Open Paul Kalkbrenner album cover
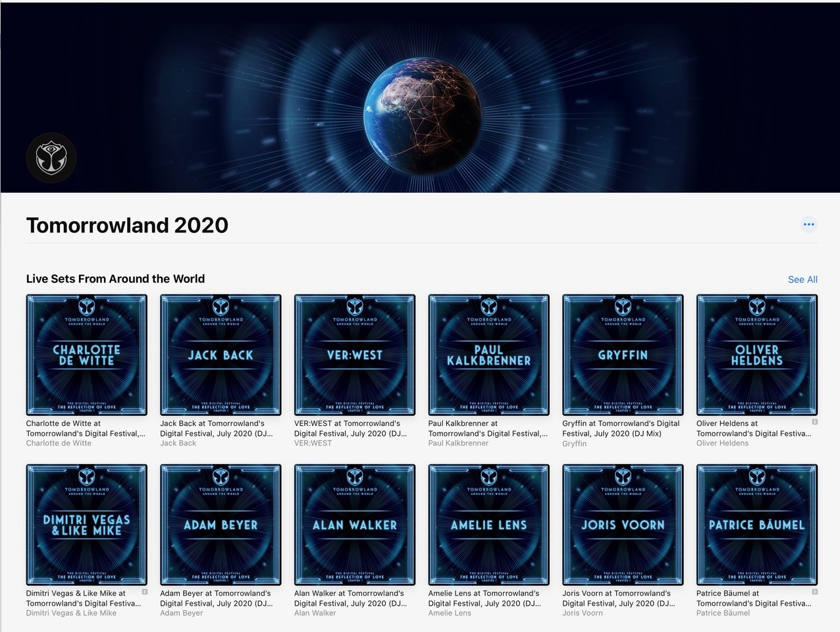The height and width of the screenshot is (632, 840). point(488,355)
